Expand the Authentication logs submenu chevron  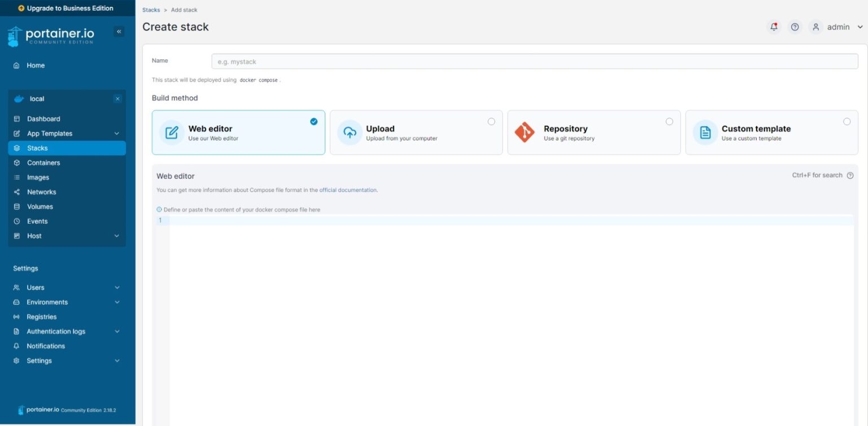click(117, 332)
